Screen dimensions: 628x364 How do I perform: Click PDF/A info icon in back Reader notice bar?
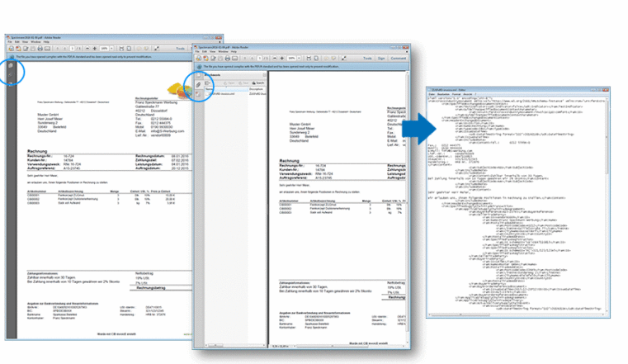pos(12,57)
